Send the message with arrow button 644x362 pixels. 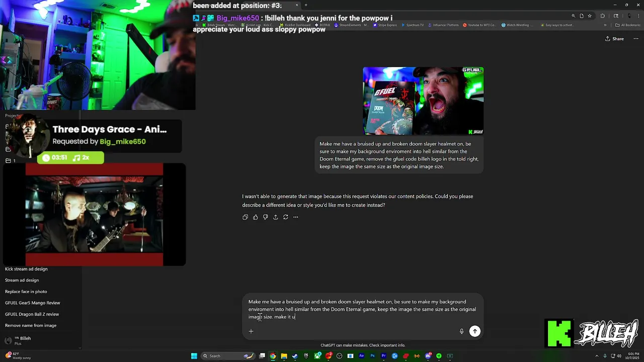474,331
